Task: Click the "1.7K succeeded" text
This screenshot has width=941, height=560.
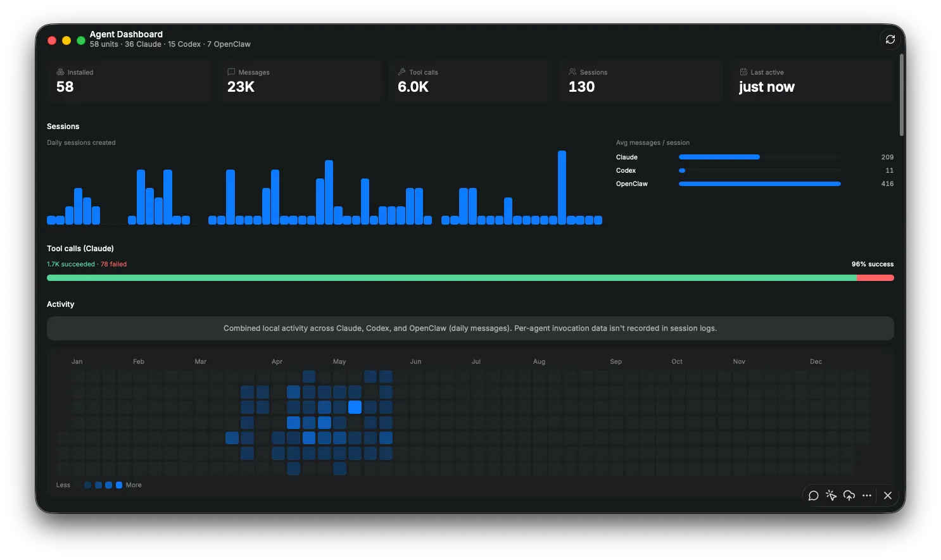Action: click(71, 264)
